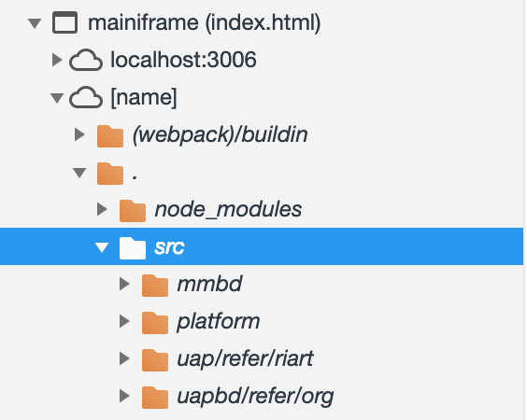
Task: Click the cloud icon beside [name]
Action: (x=86, y=97)
